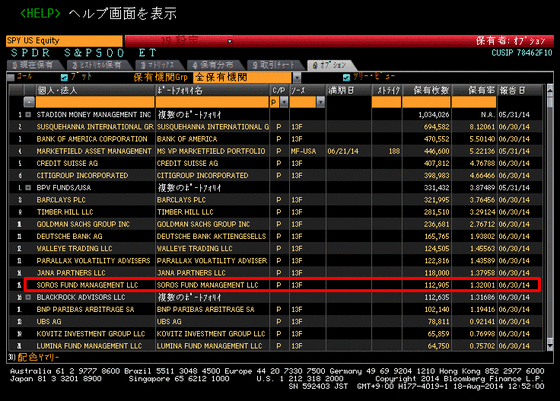Click the minus button in the filter row
This screenshot has height=401, width=560.
click(x=29, y=102)
